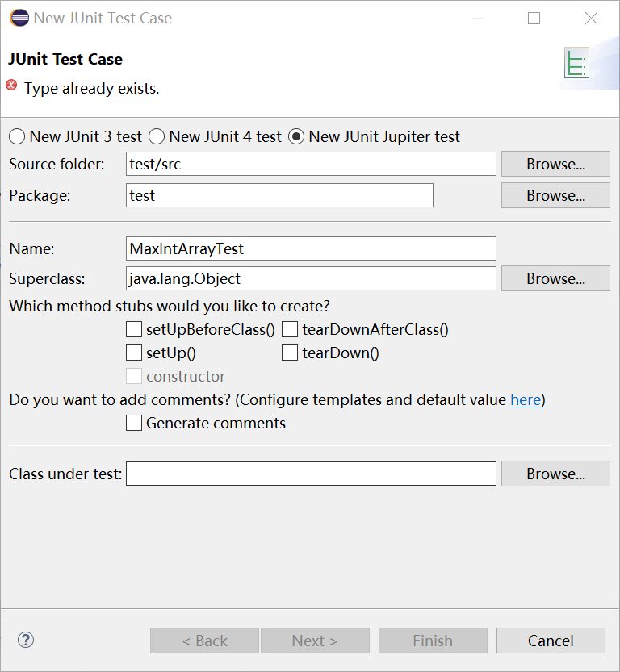
Task: Select New JUnit 4 test option
Action: coord(157,136)
